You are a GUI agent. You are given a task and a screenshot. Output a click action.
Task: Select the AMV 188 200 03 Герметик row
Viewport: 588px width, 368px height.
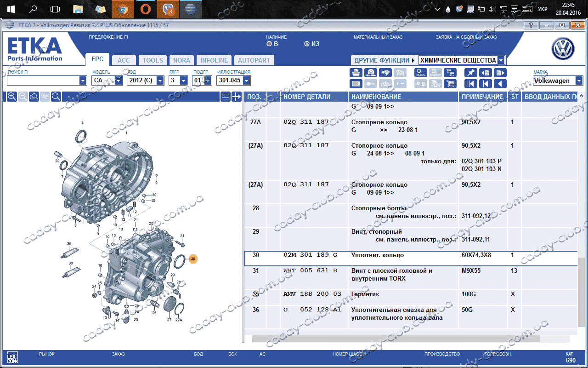[411, 298]
